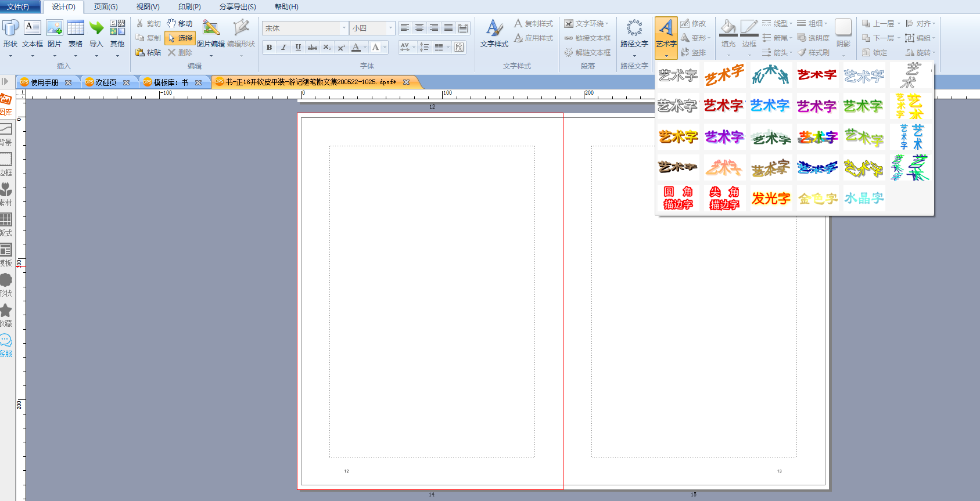This screenshot has width=980, height=501.
Task: Switch to the 欢迎页 document tab
Action: point(106,82)
